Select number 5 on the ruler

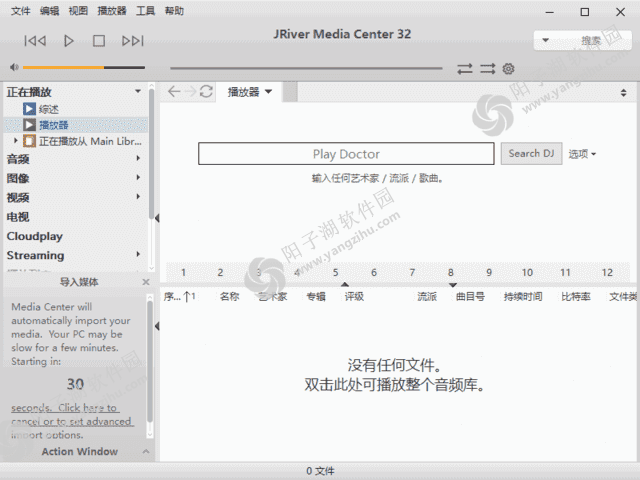pos(336,273)
